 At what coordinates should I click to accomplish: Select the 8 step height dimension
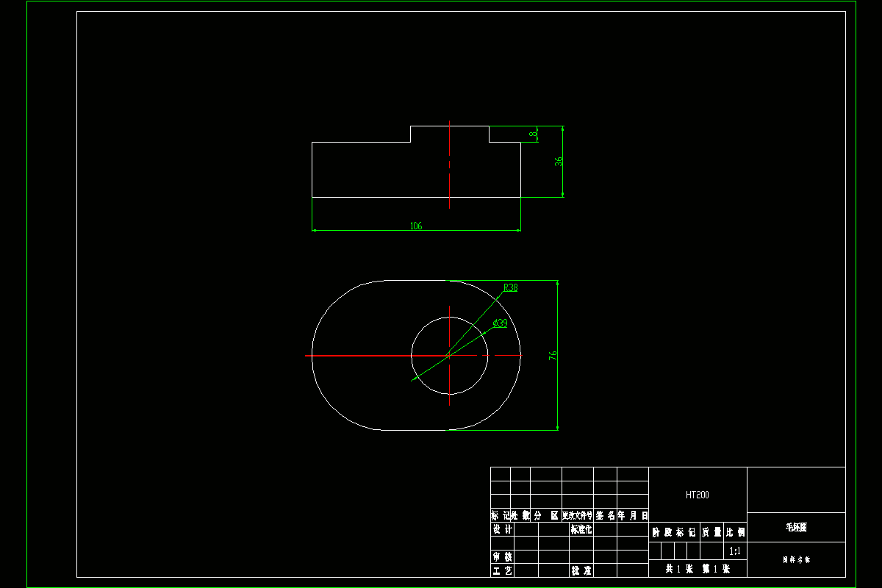534,134
